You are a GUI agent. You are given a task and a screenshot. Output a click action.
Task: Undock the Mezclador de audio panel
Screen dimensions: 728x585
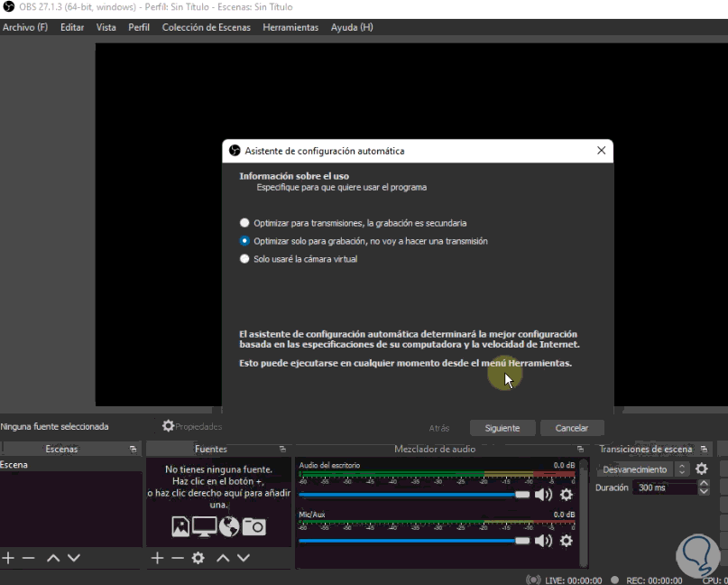click(x=580, y=450)
